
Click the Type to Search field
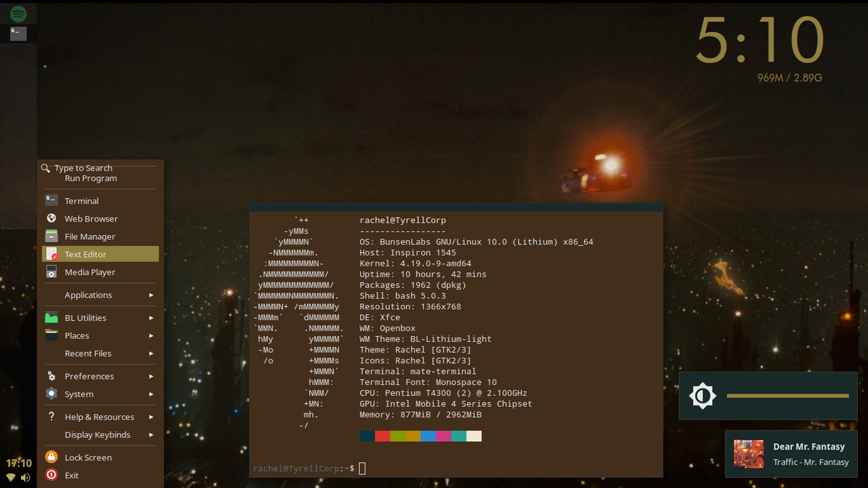pyautogui.click(x=83, y=168)
